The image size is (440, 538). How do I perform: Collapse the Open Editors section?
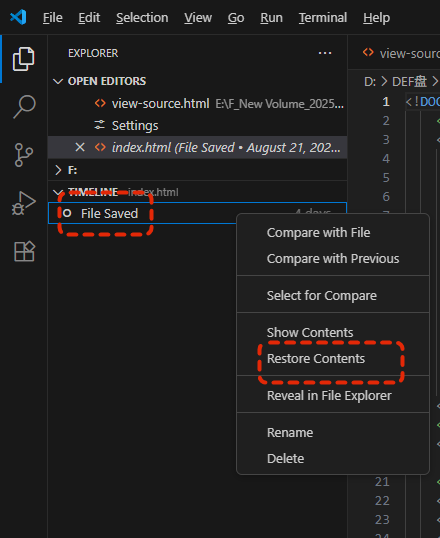(x=58, y=81)
